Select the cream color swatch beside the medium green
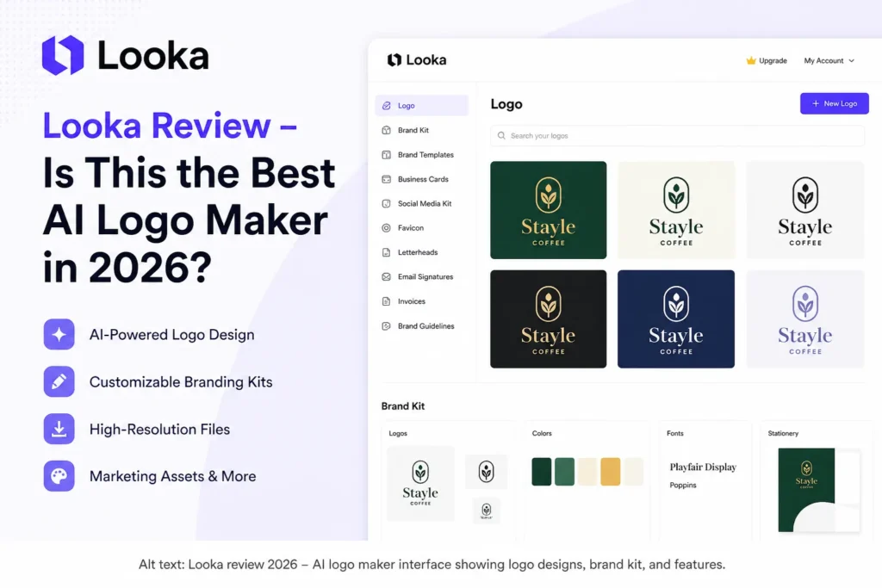The width and height of the screenshot is (882, 588). pyautogui.click(x=587, y=472)
